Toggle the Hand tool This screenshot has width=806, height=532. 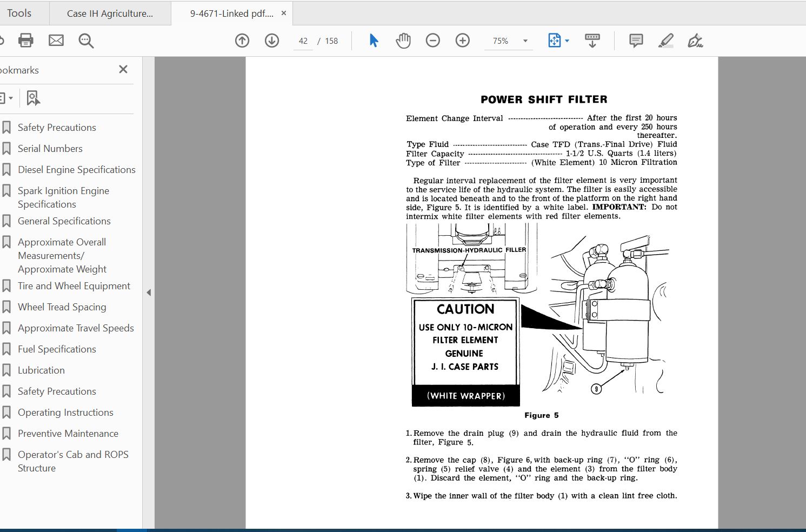click(403, 40)
